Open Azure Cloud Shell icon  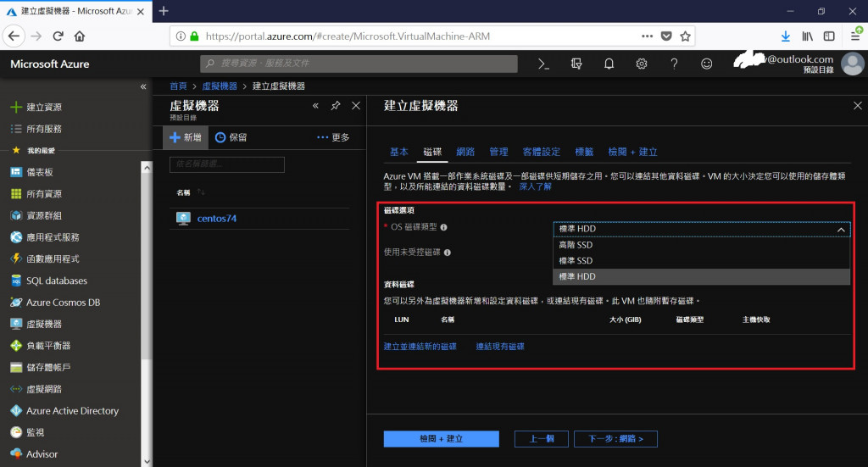(x=543, y=64)
